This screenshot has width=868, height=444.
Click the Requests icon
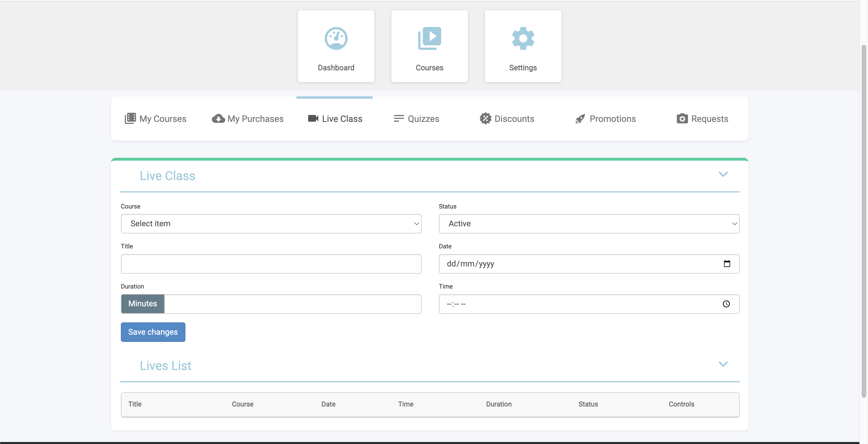(x=682, y=119)
